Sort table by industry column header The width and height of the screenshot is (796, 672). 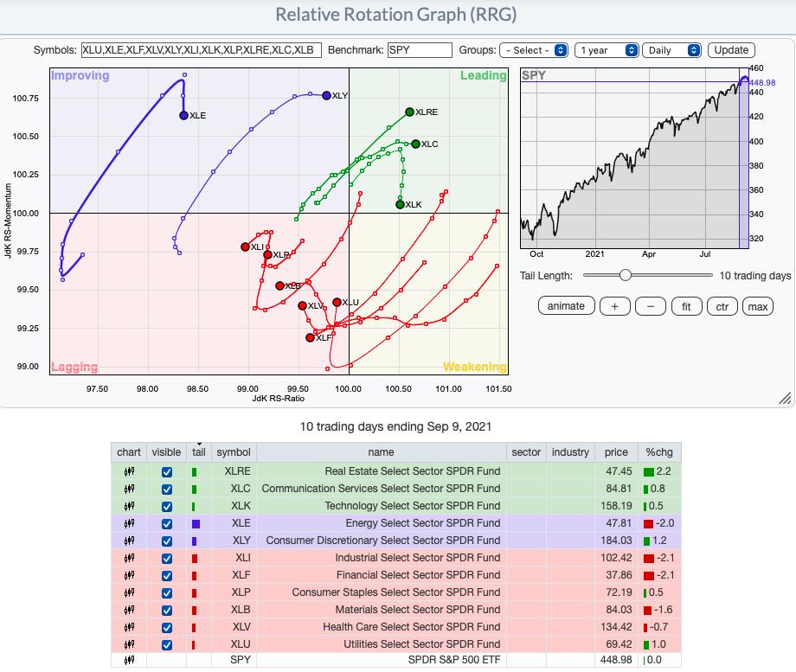click(x=570, y=452)
